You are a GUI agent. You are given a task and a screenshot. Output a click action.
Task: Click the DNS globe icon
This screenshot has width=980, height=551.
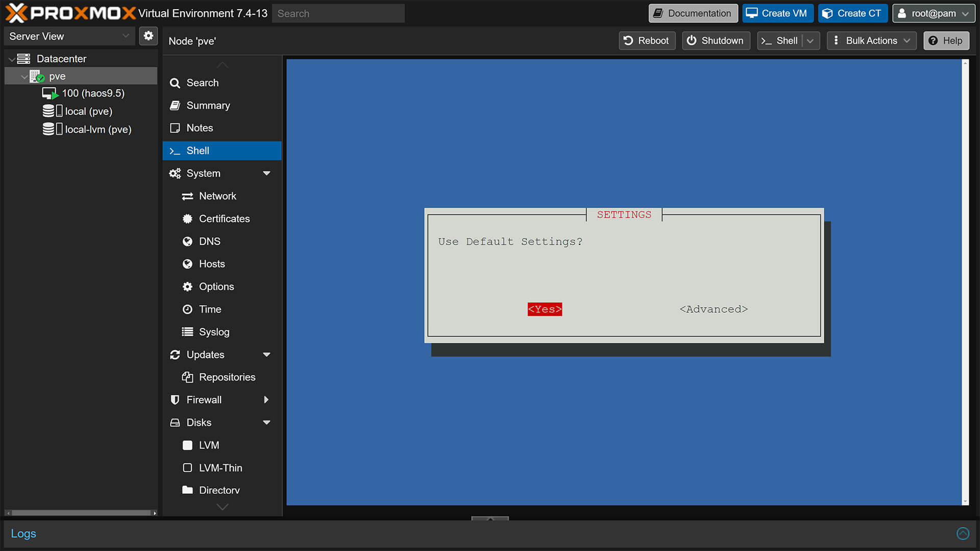click(x=187, y=241)
